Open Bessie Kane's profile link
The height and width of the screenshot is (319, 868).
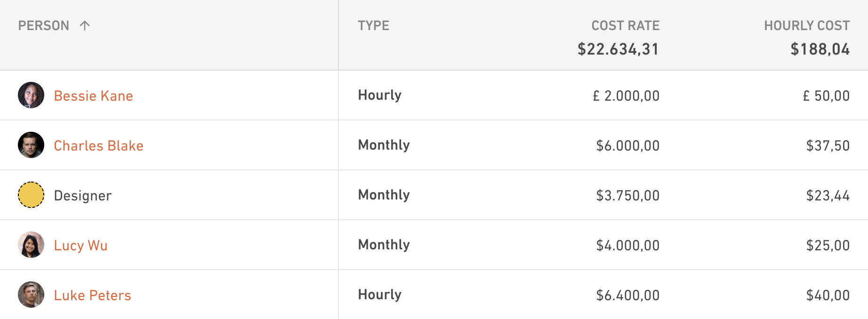[x=93, y=96]
